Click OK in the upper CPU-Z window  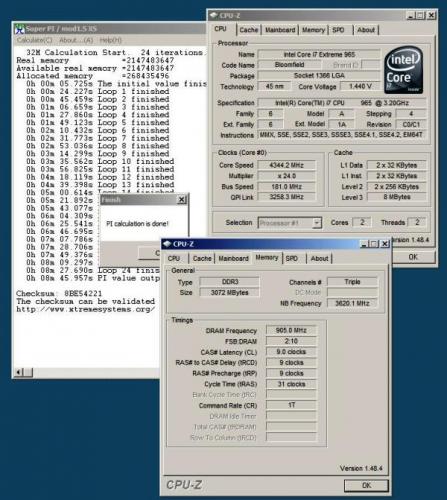point(413,257)
